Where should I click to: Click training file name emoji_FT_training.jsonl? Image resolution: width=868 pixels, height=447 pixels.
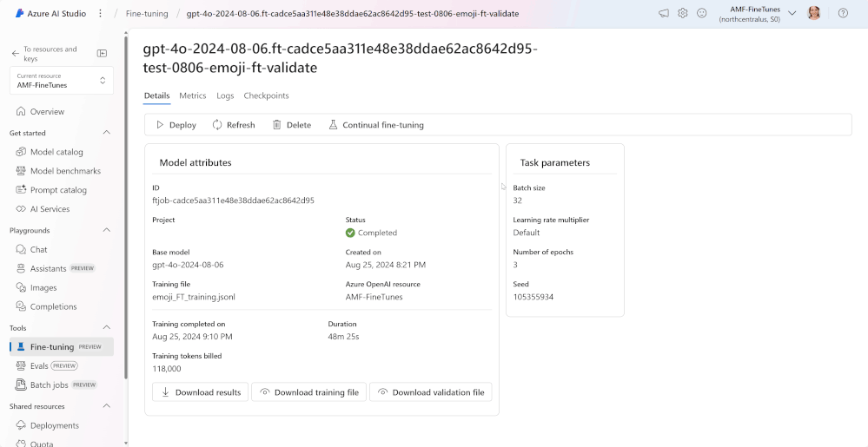194,297
